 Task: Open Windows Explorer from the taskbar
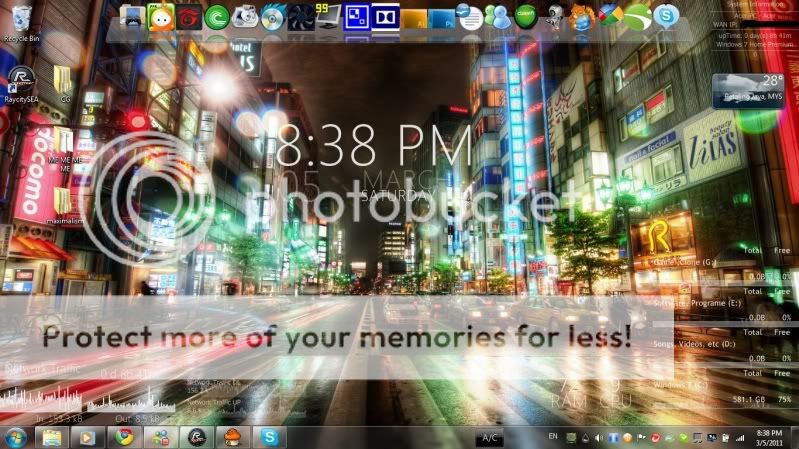(x=51, y=438)
